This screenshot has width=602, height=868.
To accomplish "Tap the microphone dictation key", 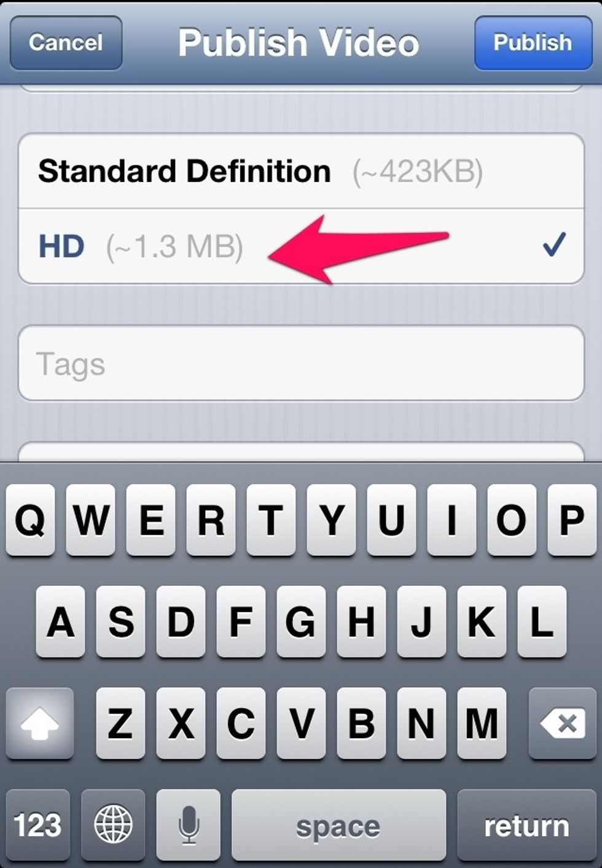I will [189, 825].
